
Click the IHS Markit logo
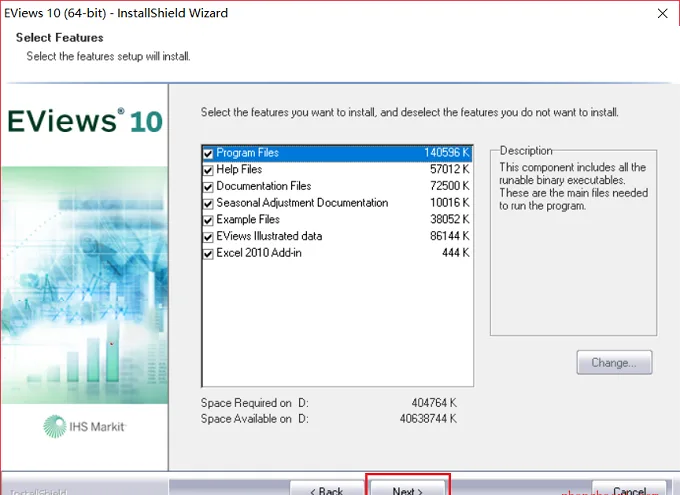pyautogui.click(x=85, y=426)
